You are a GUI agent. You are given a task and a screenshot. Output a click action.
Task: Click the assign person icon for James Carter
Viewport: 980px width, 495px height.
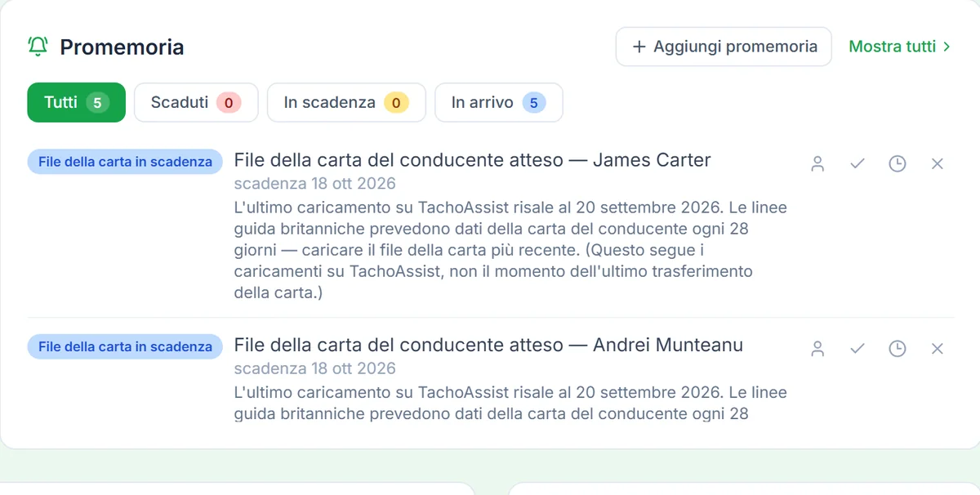(817, 163)
